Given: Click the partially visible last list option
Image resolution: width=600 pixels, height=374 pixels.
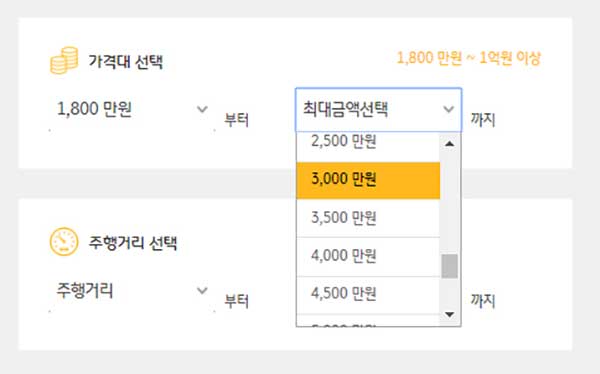Looking at the screenshot, I should coord(368,321).
